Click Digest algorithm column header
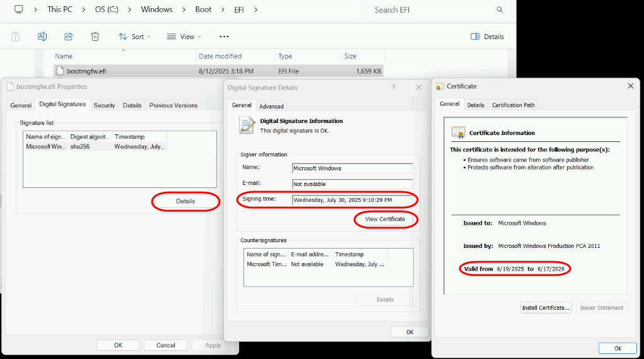This screenshot has width=644, height=359. 89,136
